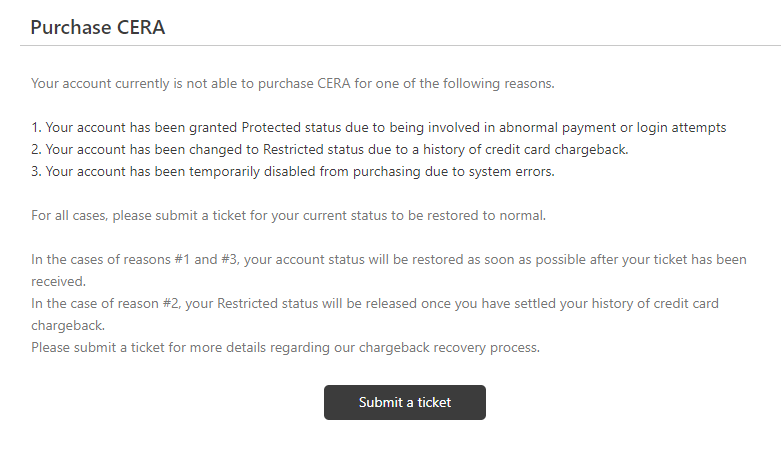Select reason 1 about Protected status
Screen dimensions: 781x466
[x=379, y=127]
